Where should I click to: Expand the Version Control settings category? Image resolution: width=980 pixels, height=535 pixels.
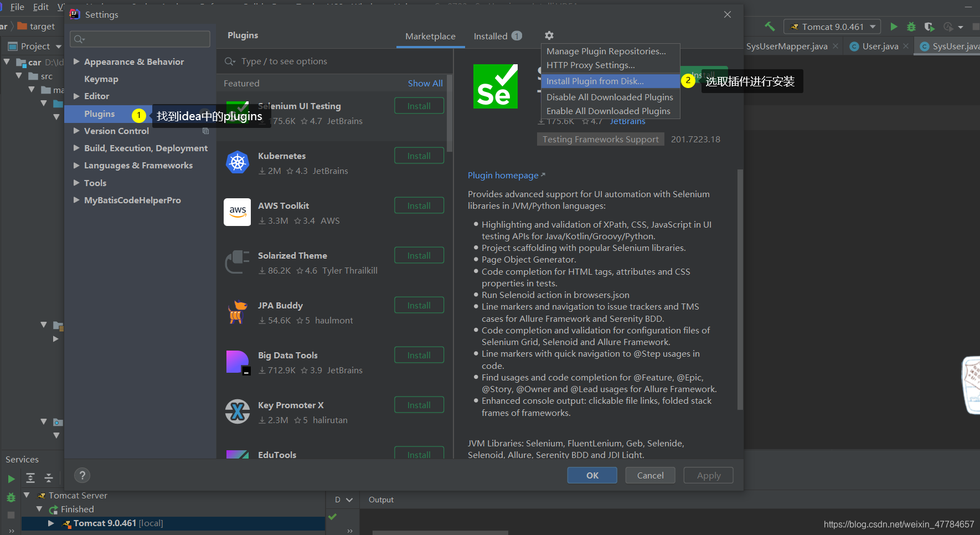click(x=76, y=131)
